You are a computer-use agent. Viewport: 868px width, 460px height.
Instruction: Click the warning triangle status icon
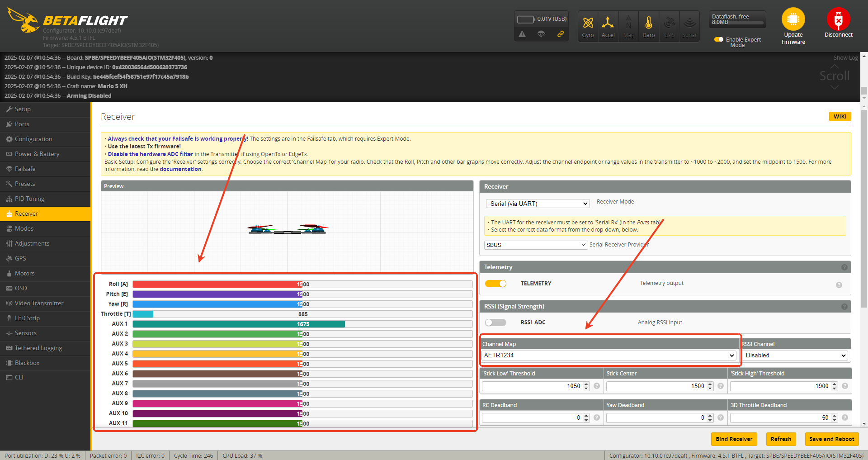click(x=522, y=34)
